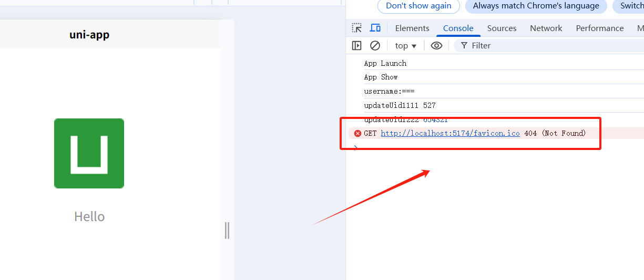Select the 'updateUid1111 527' log line
This screenshot has height=280, width=644.
[400, 105]
